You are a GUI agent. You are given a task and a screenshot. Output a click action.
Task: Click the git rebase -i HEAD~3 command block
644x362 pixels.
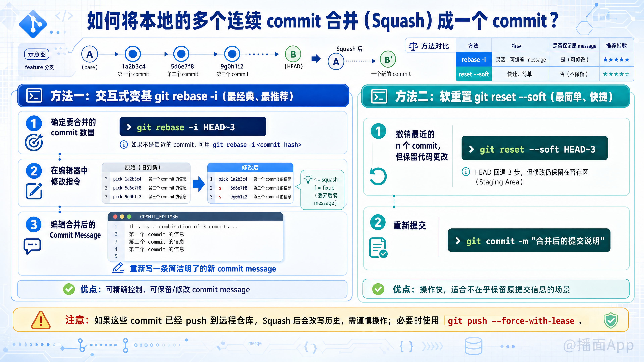(193, 127)
